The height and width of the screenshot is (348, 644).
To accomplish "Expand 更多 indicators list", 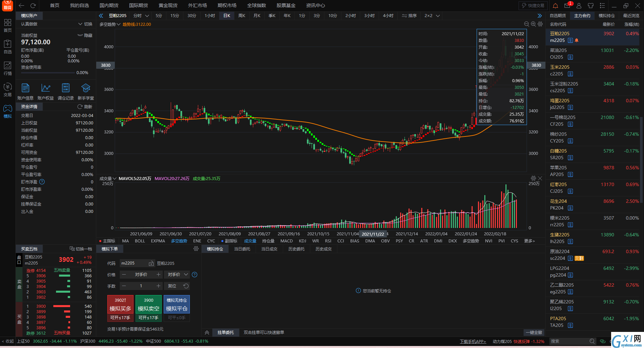I will coord(530,241).
